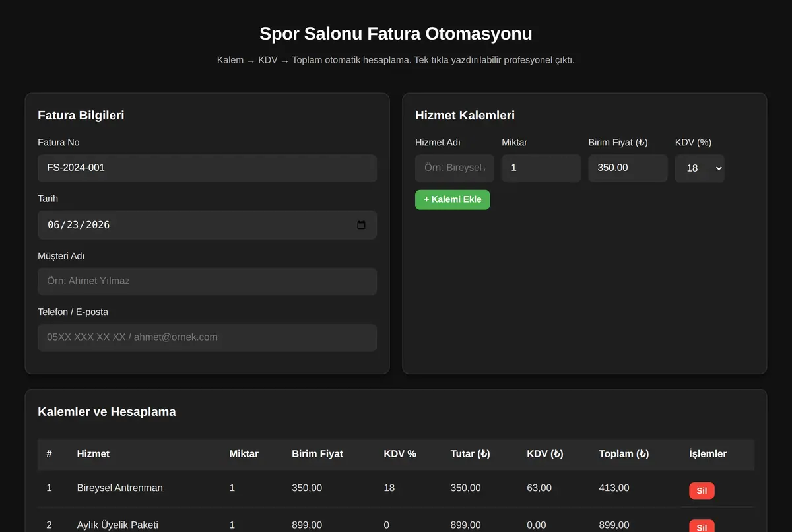The width and height of the screenshot is (792, 532).
Task: Click the Tutar (₺) column header
Action: (x=471, y=454)
